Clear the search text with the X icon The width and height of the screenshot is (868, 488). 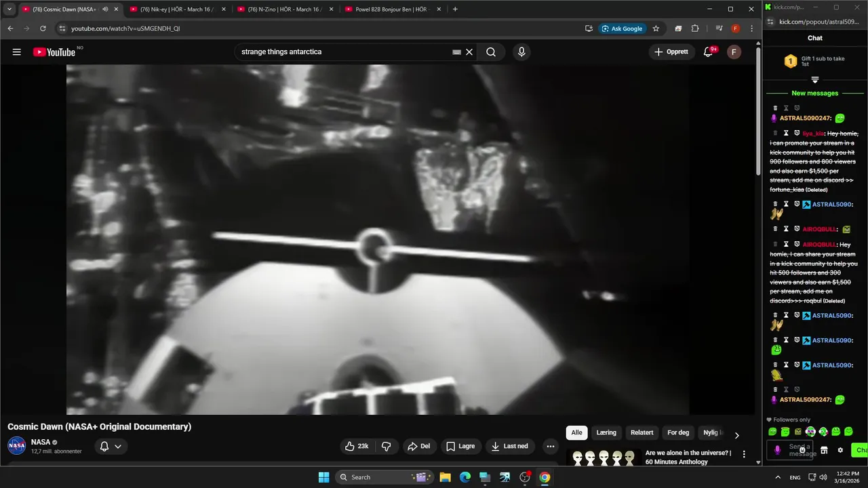pyautogui.click(x=469, y=52)
